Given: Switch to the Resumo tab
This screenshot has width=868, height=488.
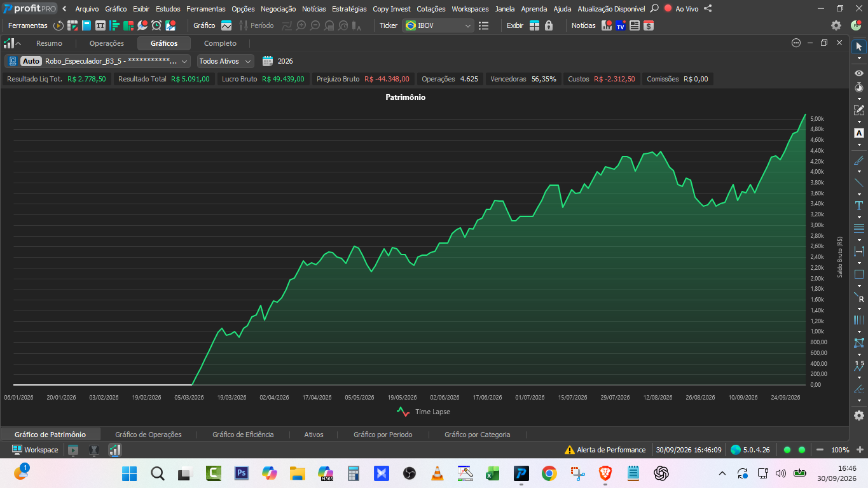Looking at the screenshot, I should [49, 43].
